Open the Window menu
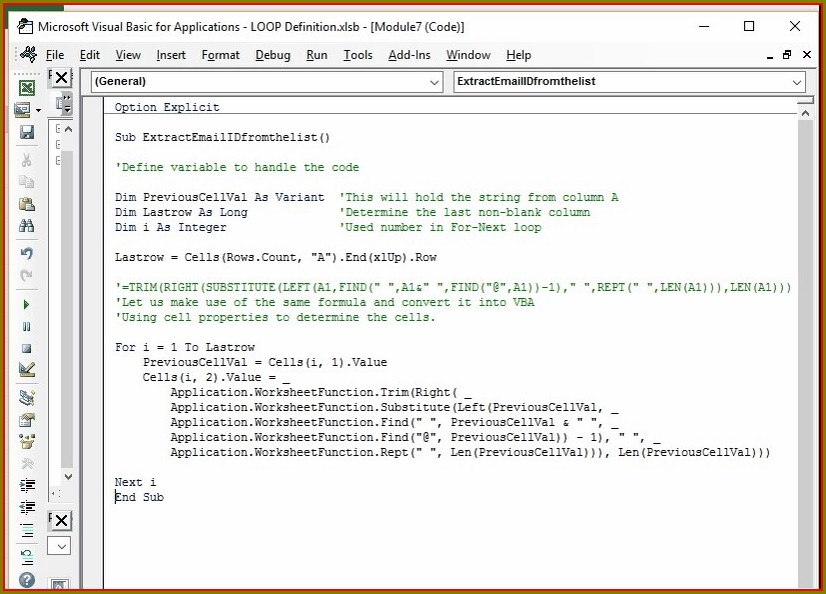Image resolution: width=826 pixels, height=594 pixels. pyautogui.click(x=468, y=55)
